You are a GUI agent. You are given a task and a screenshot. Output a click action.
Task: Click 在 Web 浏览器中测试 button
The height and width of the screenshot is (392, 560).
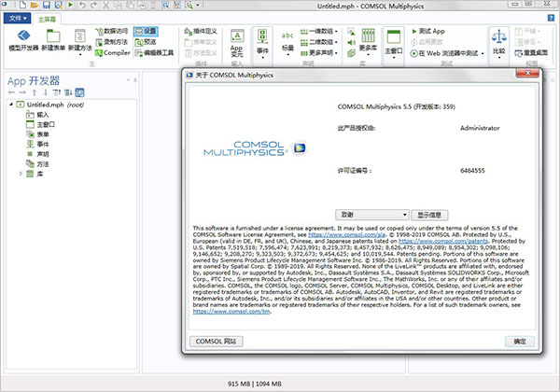[x=445, y=53]
